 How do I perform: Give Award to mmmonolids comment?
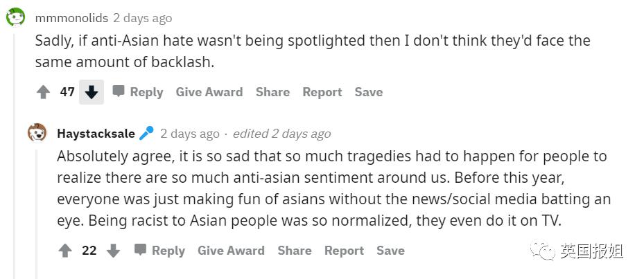point(209,92)
